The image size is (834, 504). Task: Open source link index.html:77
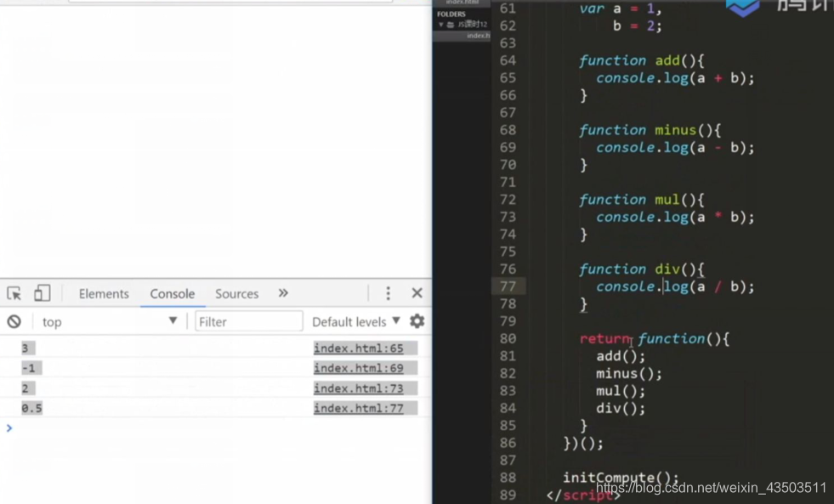click(x=359, y=408)
